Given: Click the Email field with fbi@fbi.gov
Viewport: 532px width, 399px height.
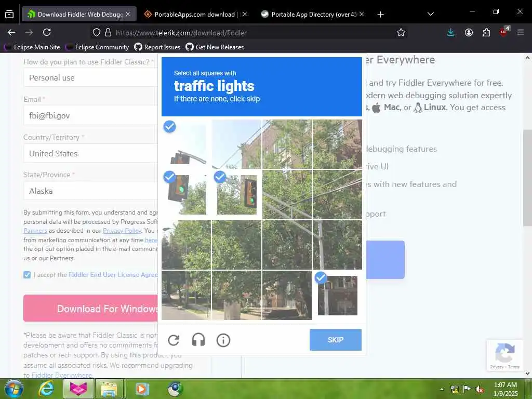Looking at the screenshot, I should click(x=90, y=116).
